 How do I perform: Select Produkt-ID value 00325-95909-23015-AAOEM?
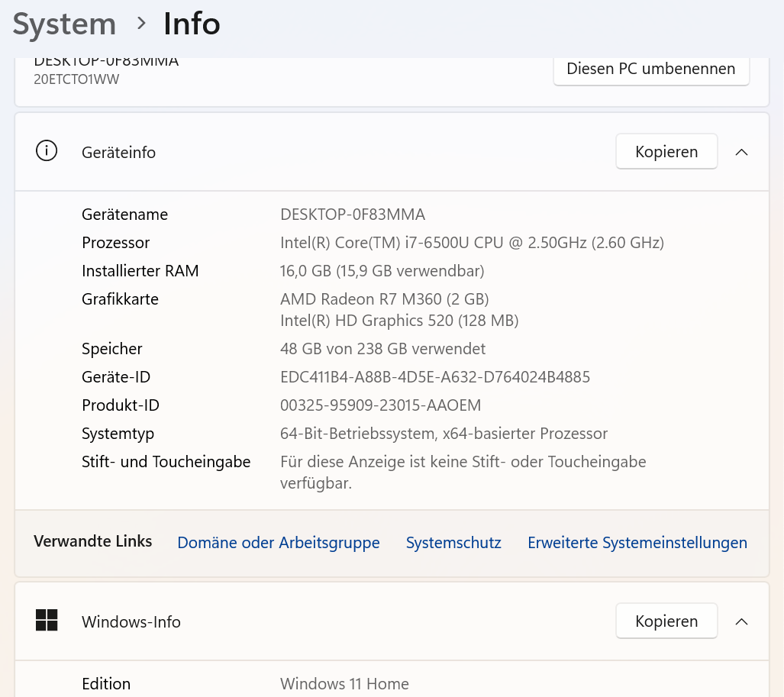(380, 405)
